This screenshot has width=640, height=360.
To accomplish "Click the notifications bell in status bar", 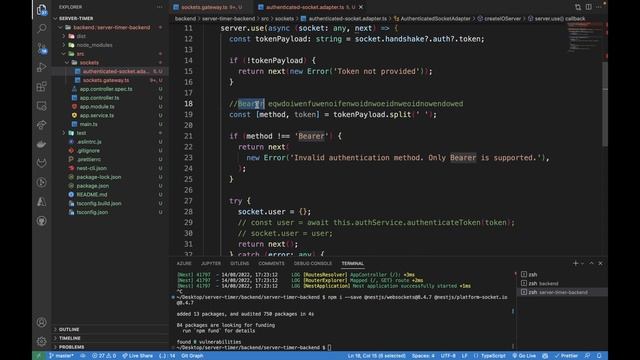I will pos(599,356).
